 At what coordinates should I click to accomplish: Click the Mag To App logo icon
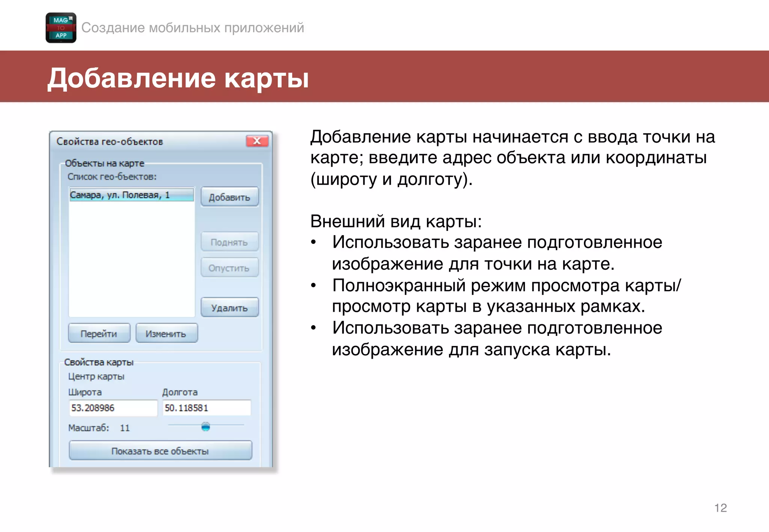61,28
